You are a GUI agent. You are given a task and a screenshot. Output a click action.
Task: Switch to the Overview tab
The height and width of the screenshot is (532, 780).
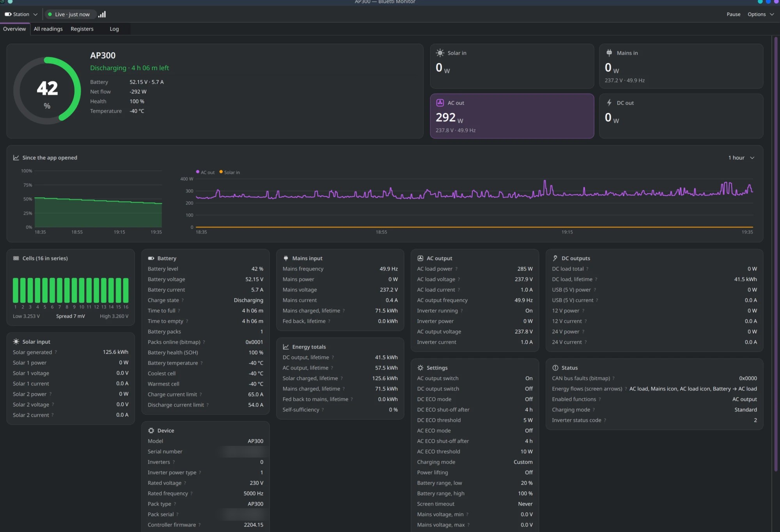(x=14, y=29)
